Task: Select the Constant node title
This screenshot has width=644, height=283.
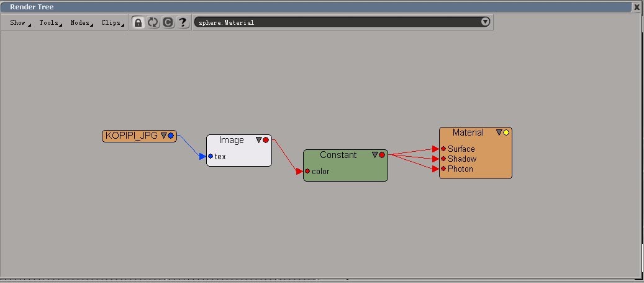Action: click(x=338, y=155)
